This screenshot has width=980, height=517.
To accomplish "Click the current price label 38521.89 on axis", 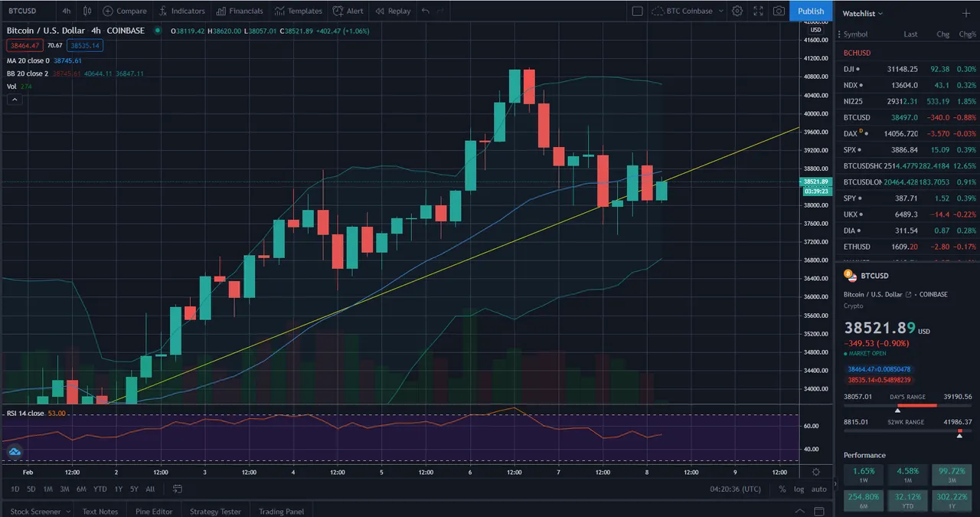I will point(817,182).
